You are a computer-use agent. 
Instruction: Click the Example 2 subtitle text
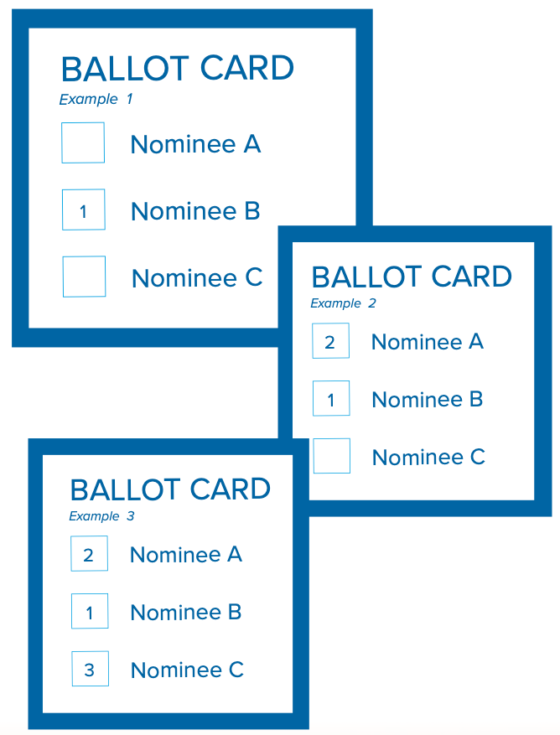(x=343, y=303)
